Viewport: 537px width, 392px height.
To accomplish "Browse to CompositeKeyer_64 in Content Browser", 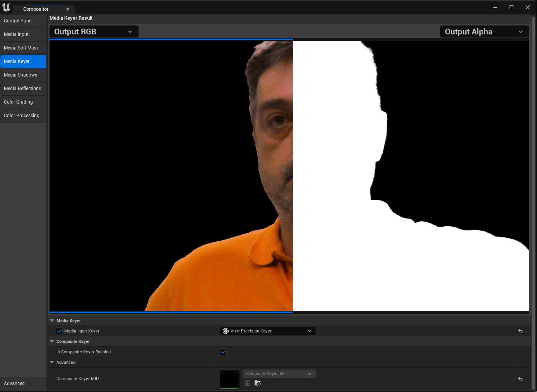I will click(x=258, y=383).
